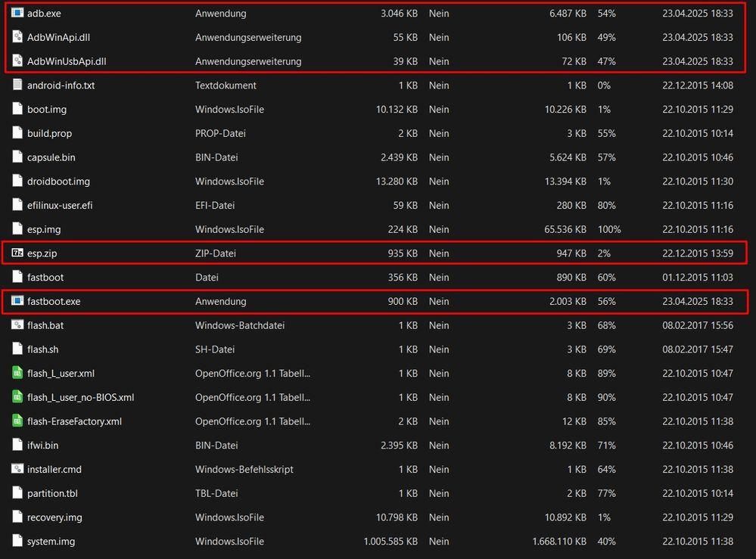Click the flash_L_user_no-BIOS.xml file icon
The image size is (756, 559).
tap(18, 397)
